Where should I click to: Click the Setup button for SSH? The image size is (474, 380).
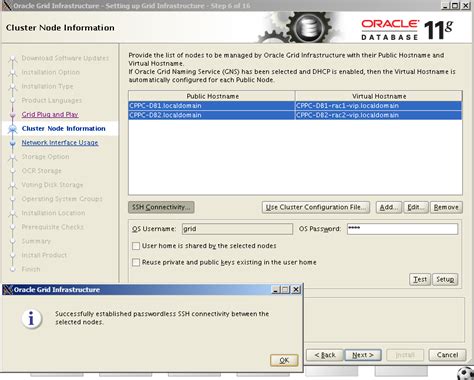tap(445, 279)
